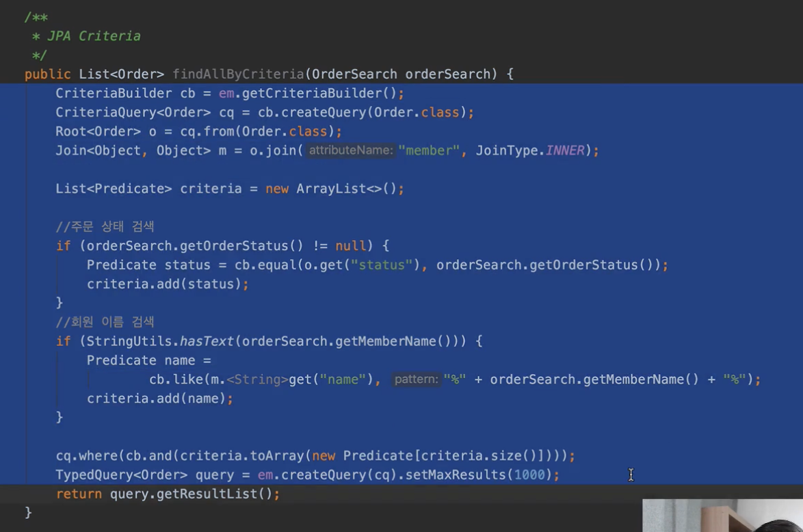
Task: Click 'cq.from(Order.class)' expression
Action: pyautogui.click(x=258, y=131)
